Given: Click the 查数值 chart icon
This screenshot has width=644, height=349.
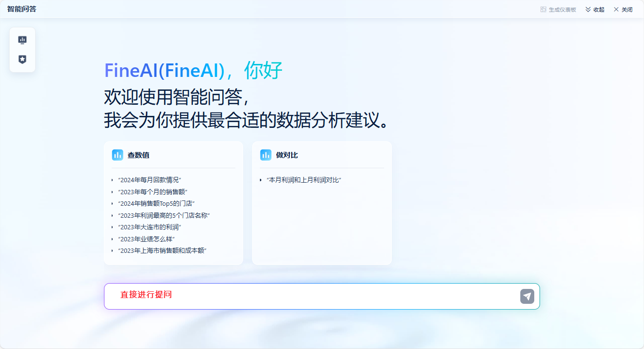Looking at the screenshot, I should [117, 155].
